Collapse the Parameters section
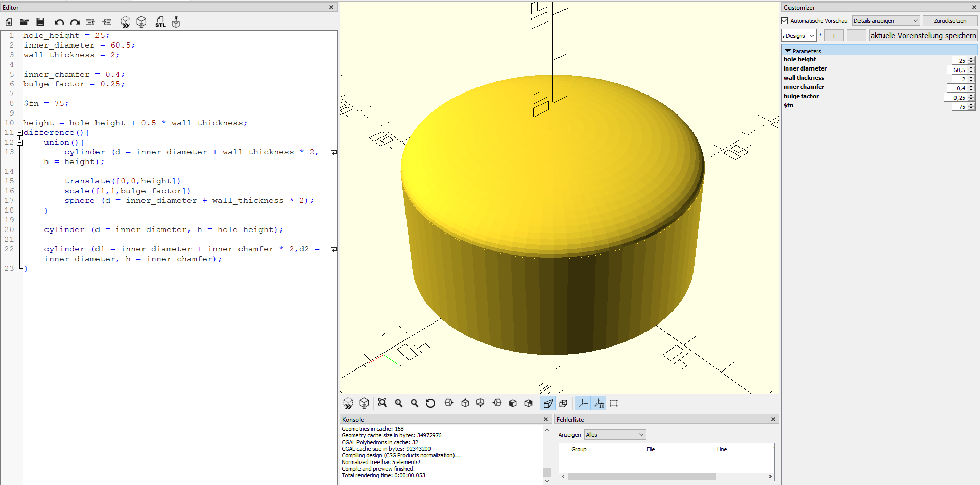 pyautogui.click(x=788, y=51)
